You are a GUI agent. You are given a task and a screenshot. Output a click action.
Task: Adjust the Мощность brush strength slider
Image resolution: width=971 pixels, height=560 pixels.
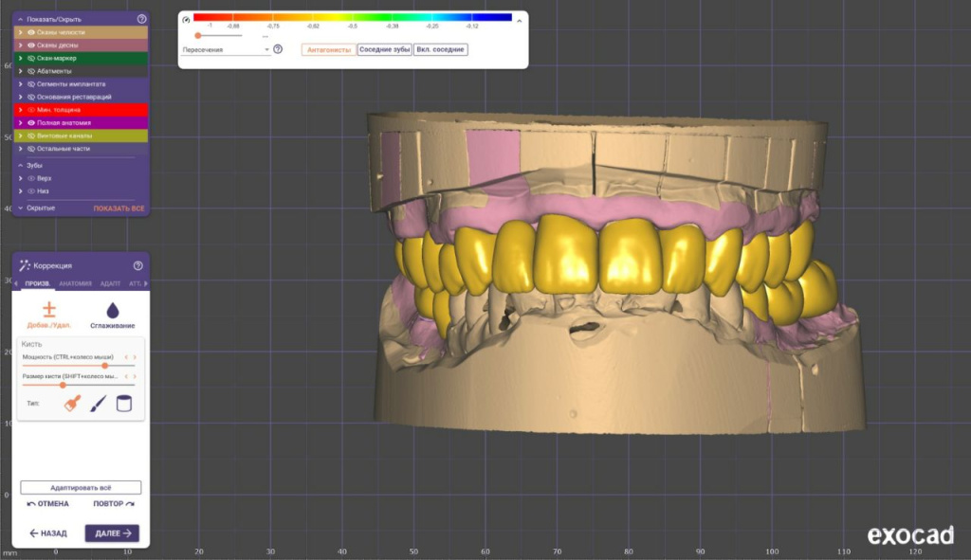click(104, 365)
